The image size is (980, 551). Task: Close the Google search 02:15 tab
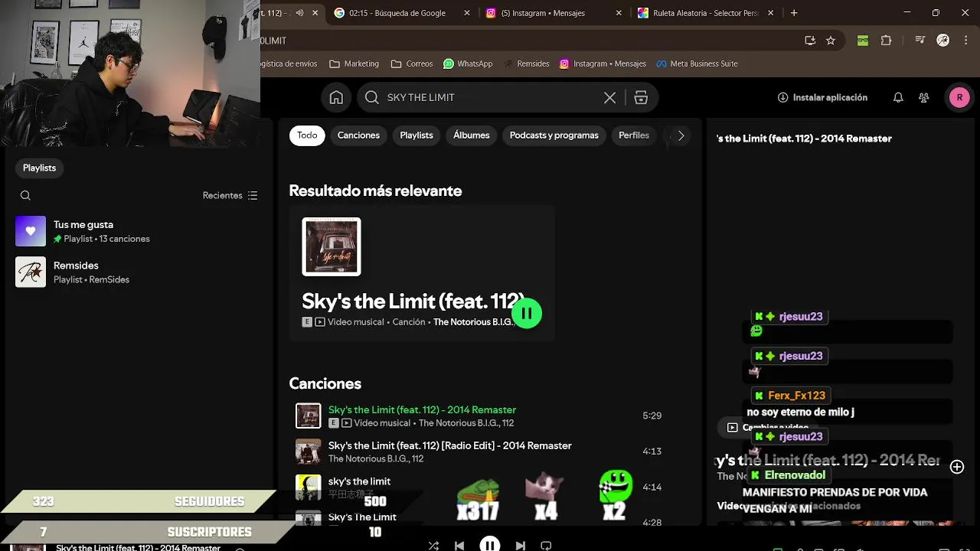click(x=468, y=13)
